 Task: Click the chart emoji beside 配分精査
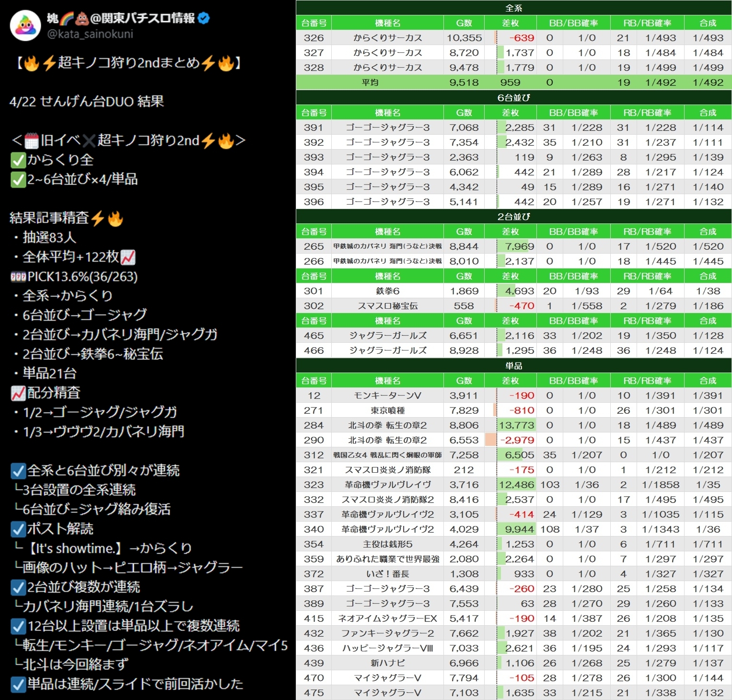(x=18, y=393)
